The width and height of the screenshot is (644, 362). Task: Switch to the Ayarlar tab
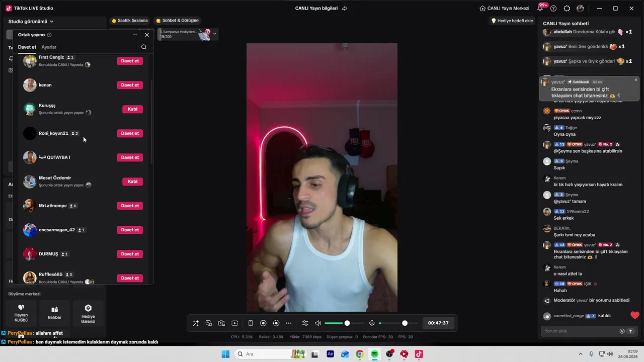pyautogui.click(x=49, y=47)
